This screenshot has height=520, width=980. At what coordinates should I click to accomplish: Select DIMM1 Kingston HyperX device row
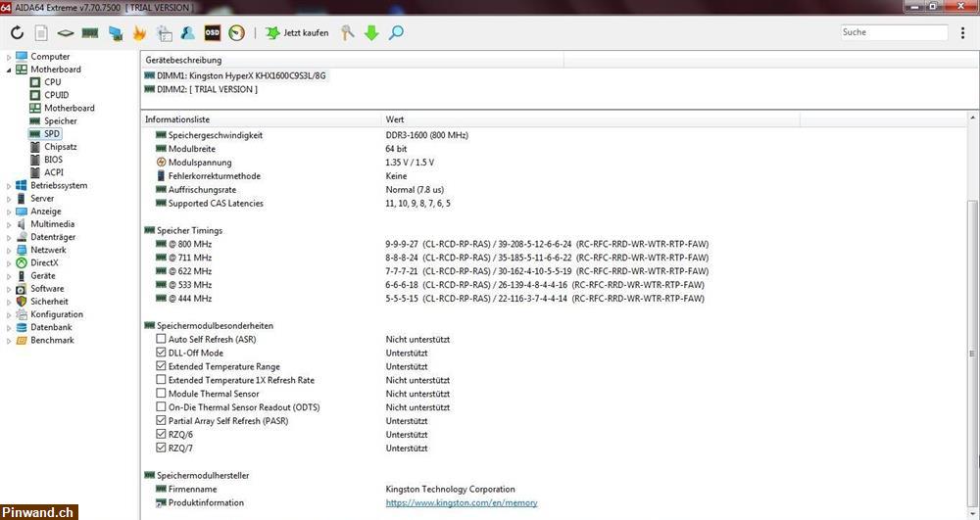[x=235, y=75]
